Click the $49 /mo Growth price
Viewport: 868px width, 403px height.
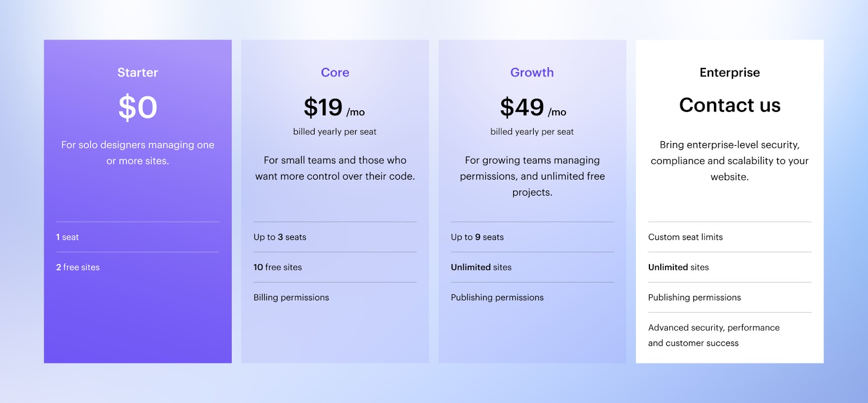point(533,108)
